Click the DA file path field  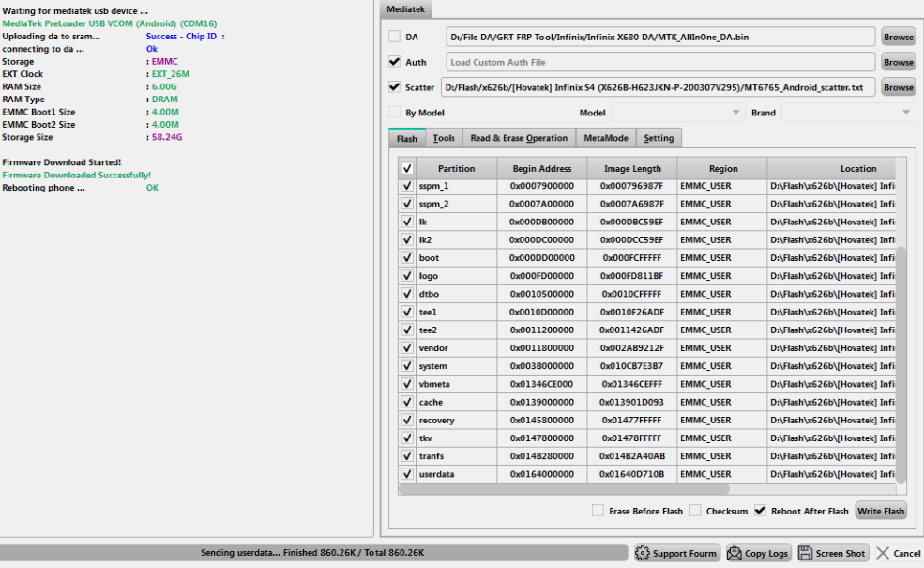pyautogui.click(x=660, y=37)
